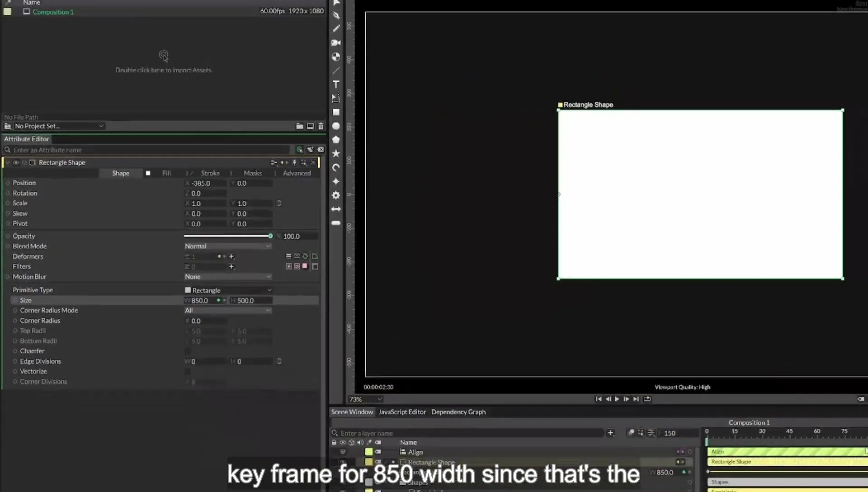The image size is (868, 492).
Task: Add a Deformer with plus icon
Action: coord(231,256)
